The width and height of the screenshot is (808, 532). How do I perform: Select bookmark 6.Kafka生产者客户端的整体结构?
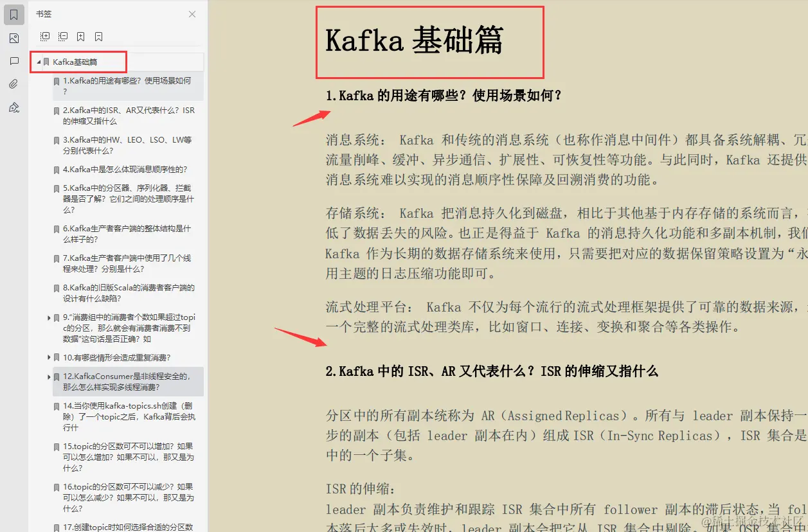127,234
